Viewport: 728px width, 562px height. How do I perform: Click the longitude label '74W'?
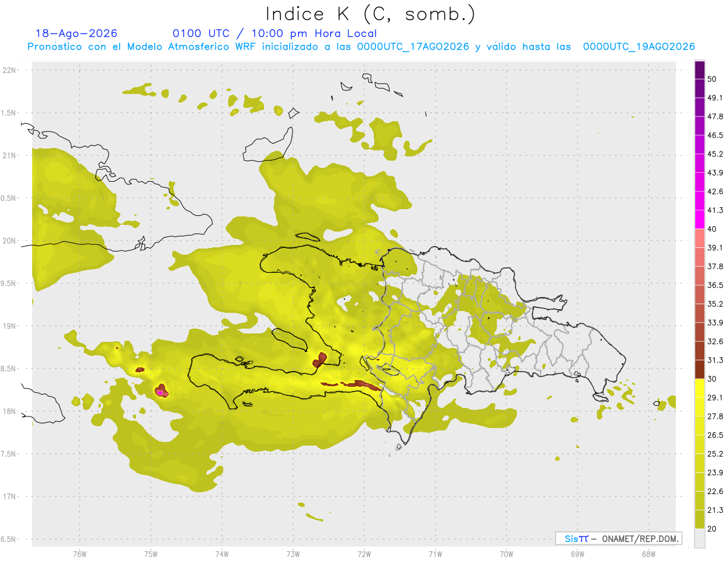pos(221,554)
